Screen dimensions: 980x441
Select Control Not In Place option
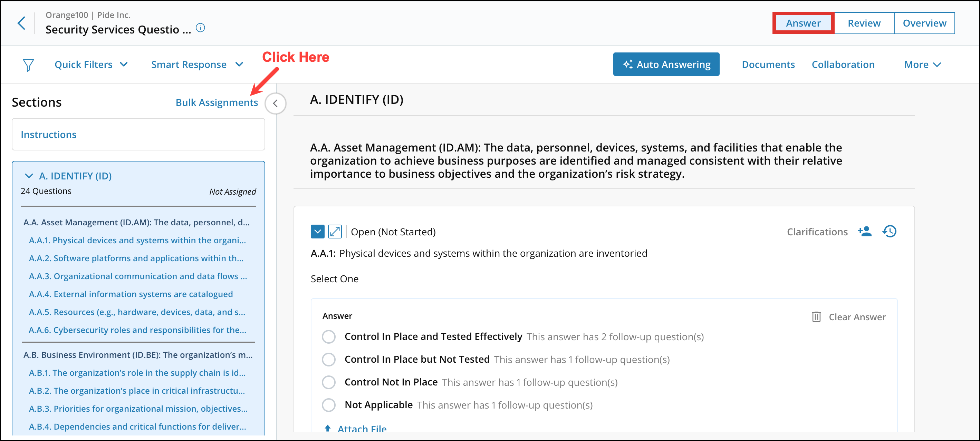[329, 382]
